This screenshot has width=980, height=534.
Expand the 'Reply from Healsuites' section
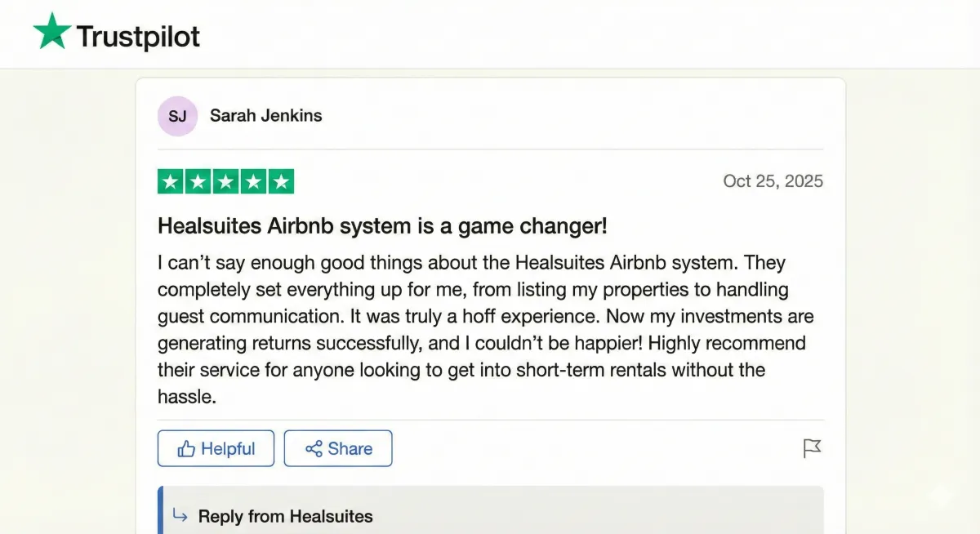click(285, 516)
